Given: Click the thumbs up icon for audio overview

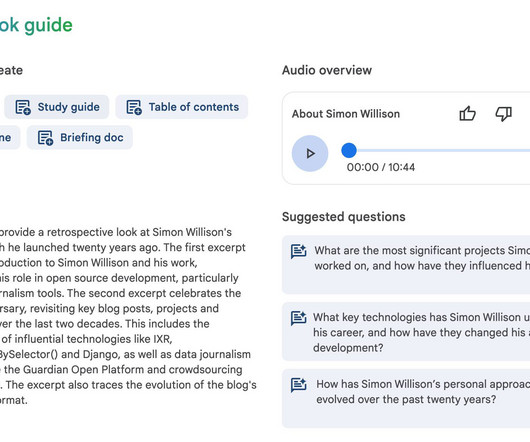Looking at the screenshot, I should click(467, 114).
